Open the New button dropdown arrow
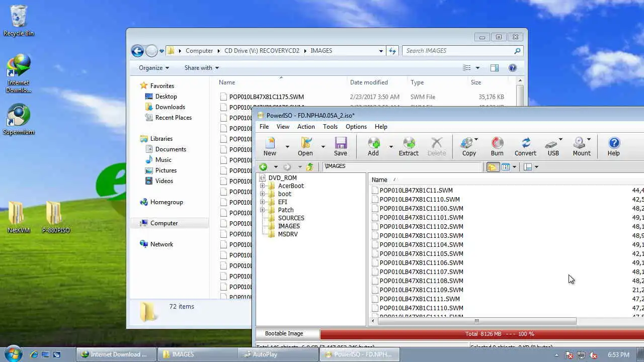Image resolution: width=644 pixels, height=362 pixels. (287, 147)
